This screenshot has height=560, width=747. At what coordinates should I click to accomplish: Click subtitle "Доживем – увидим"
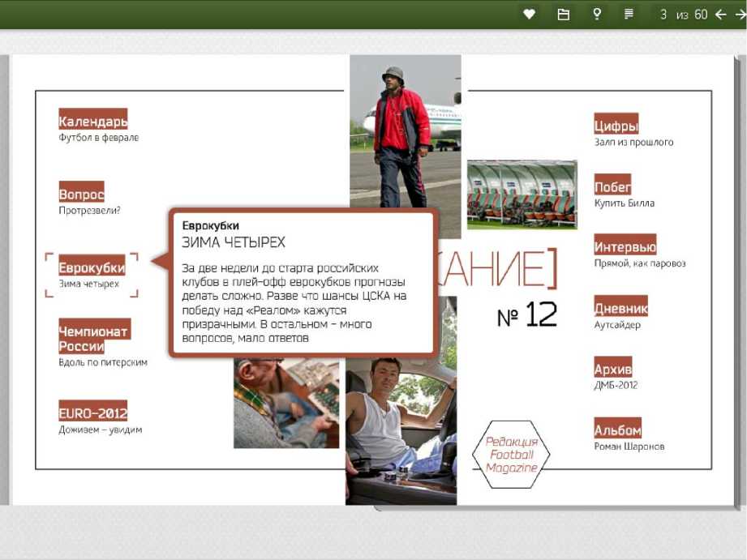pyautogui.click(x=101, y=430)
